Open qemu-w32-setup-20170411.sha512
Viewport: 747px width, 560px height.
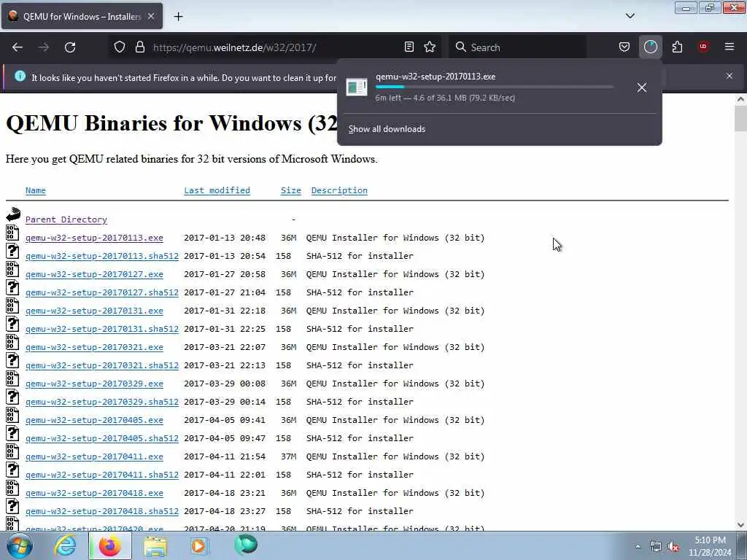point(102,475)
